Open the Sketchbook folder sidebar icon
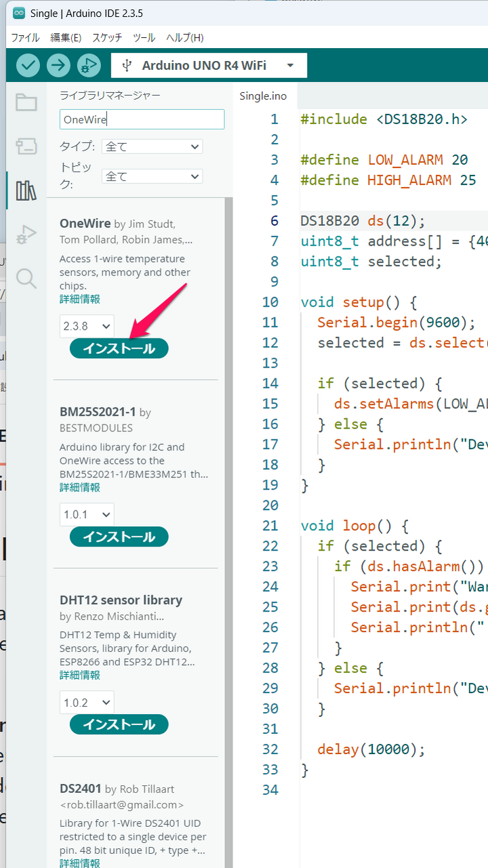Image resolution: width=488 pixels, height=868 pixels. click(x=26, y=102)
